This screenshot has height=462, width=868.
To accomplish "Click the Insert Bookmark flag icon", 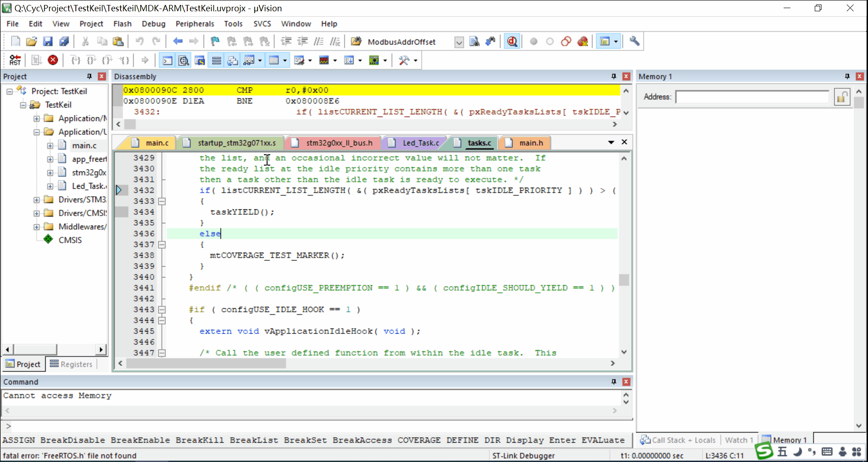I will tap(215, 42).
